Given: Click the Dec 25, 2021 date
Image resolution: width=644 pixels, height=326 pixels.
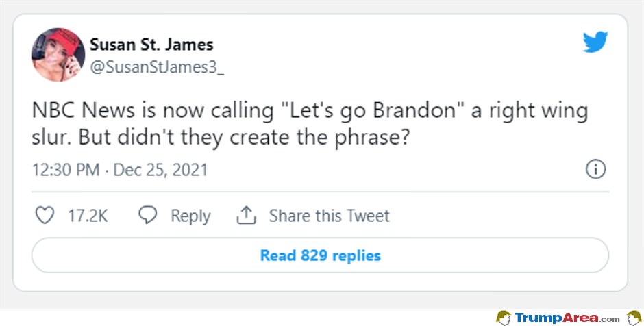Looking at the screenshot, I should tap(160, 170).
